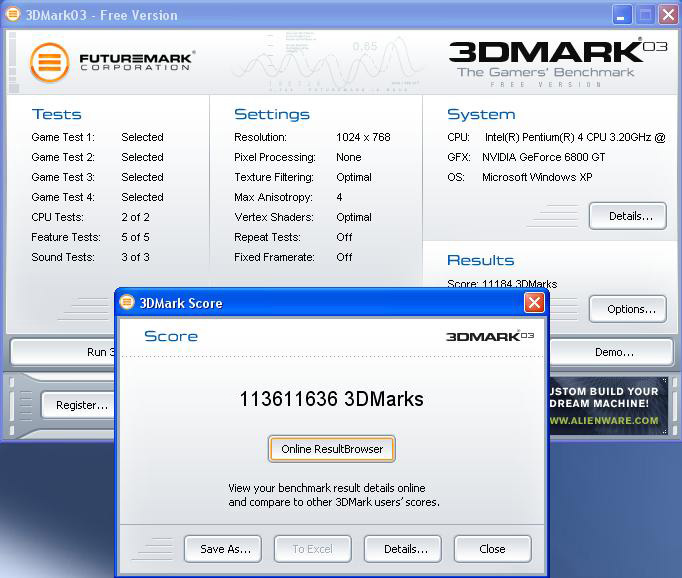Click the Register... button
The width and height of the screenshot is (682, 578).
click(x=81, y=405)
